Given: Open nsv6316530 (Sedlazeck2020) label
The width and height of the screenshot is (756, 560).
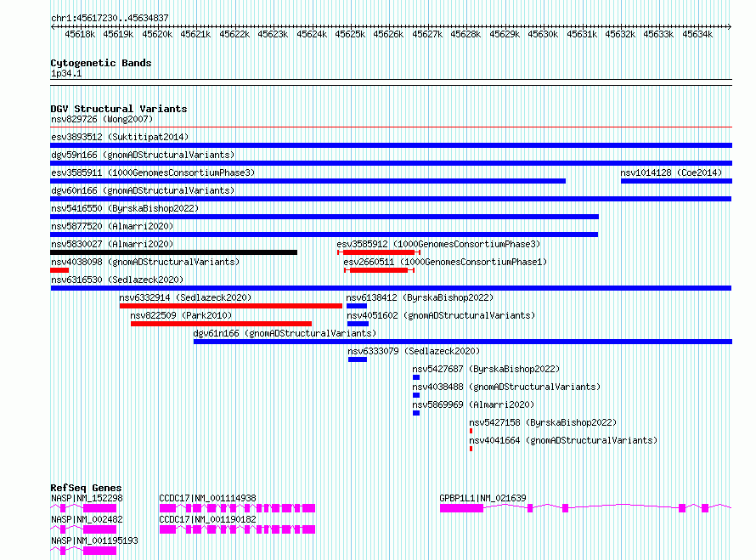Looking at the screenshot, I should pos(117,280).
